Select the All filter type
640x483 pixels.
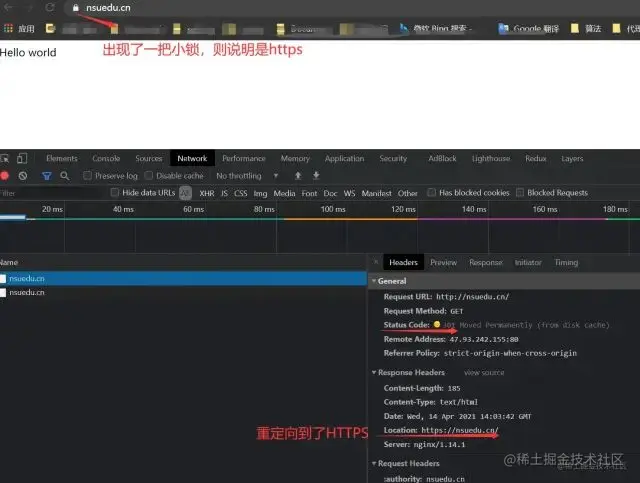[x=185, y=193]
